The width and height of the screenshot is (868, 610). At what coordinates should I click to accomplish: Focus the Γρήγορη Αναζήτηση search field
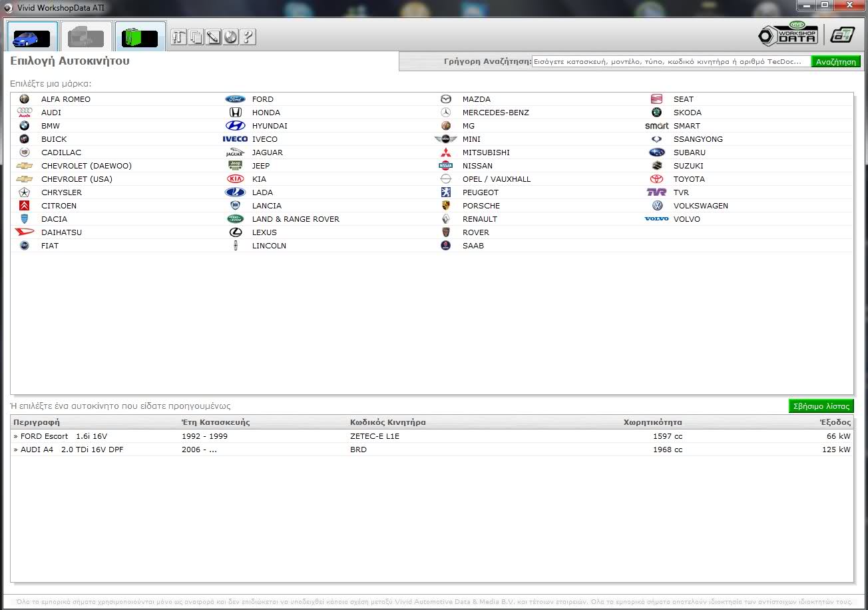pyautogui.click(x=671, y=61)
